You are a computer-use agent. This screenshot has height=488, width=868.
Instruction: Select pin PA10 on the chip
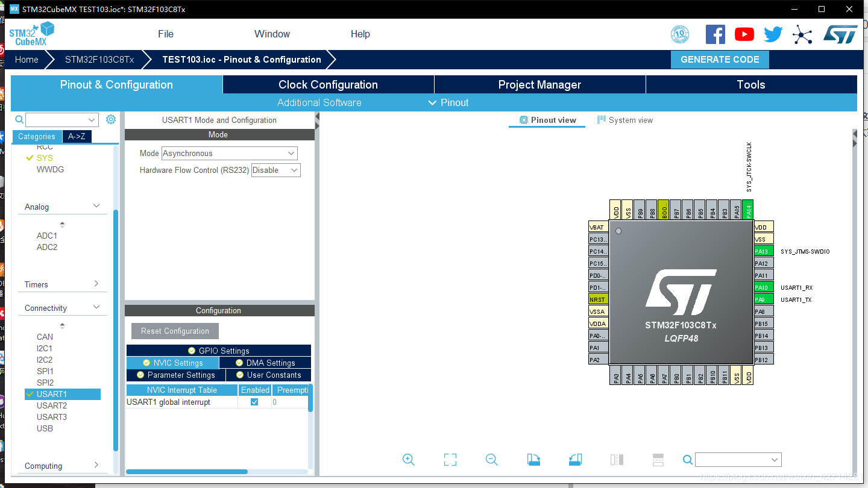point(764,287)
